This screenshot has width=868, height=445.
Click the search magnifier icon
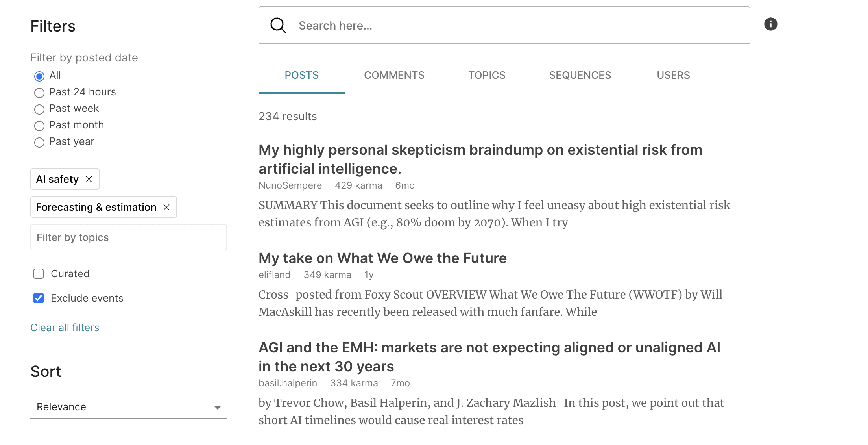pyautogui.click(x=278, y=25)
